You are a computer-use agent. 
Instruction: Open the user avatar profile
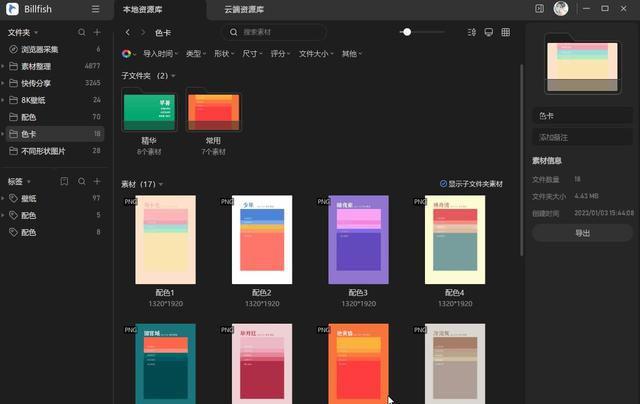click(x=561, y=9)
